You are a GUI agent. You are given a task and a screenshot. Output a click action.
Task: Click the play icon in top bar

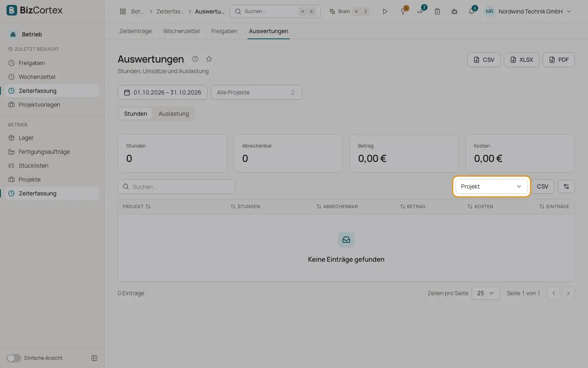tap(385, 11)
